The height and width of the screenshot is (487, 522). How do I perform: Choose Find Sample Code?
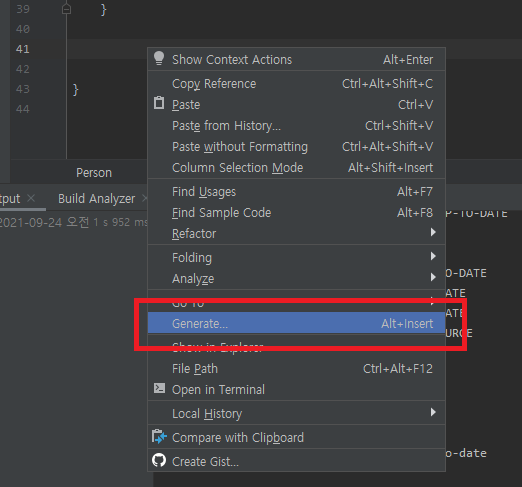pyautogui.click(x=297, y=213)
